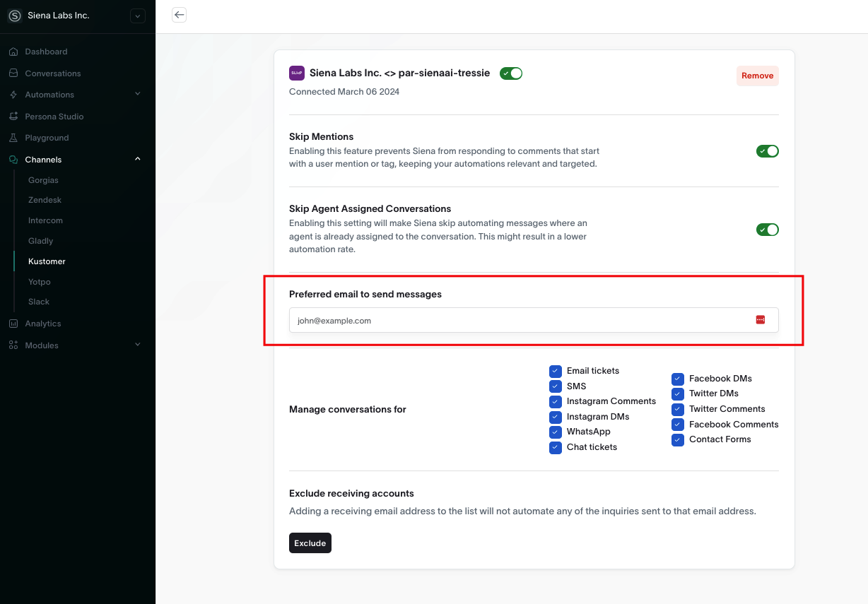Select the Intercom channel

click(45, 220)
